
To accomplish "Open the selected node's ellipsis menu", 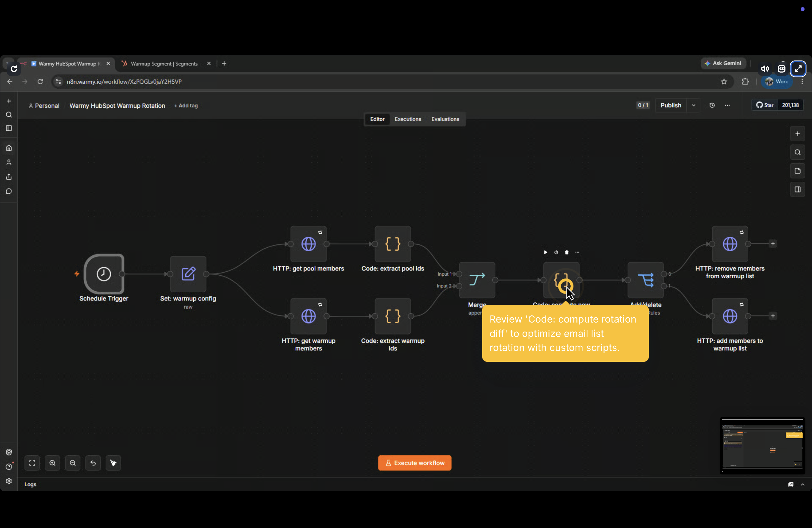I will pos(577,252).
